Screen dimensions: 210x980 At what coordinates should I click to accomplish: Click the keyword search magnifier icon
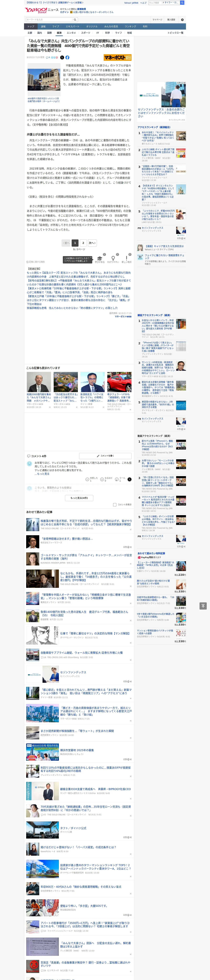pyautogui.click(x=75, y=20)
